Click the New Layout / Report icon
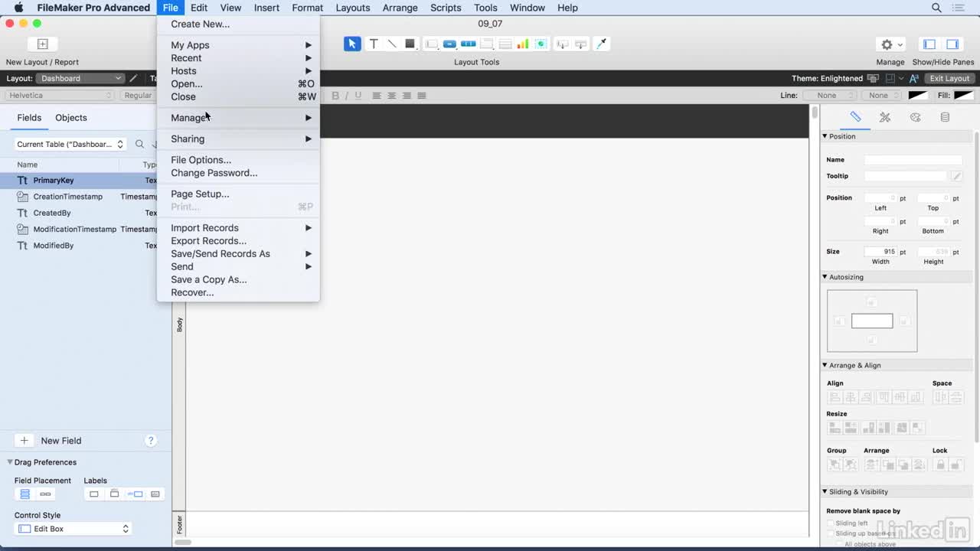Image resolution: width=980 pixels, height=551 pixels. (x=43, y=44)
